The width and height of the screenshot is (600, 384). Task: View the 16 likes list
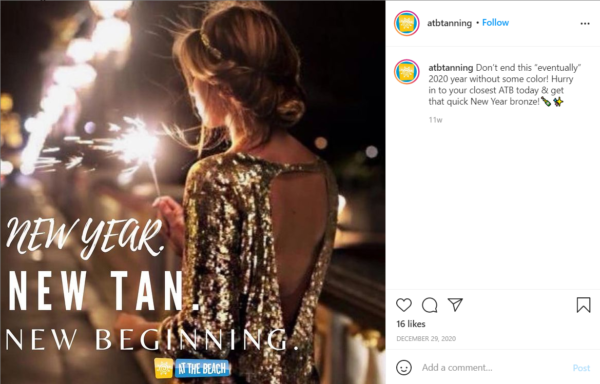coord(411,324)
